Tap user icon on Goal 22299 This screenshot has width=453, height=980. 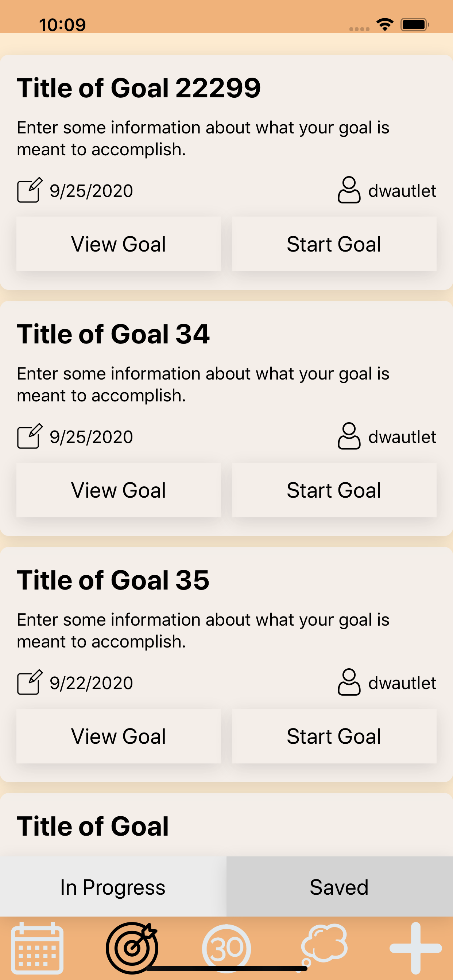(349, 190)
